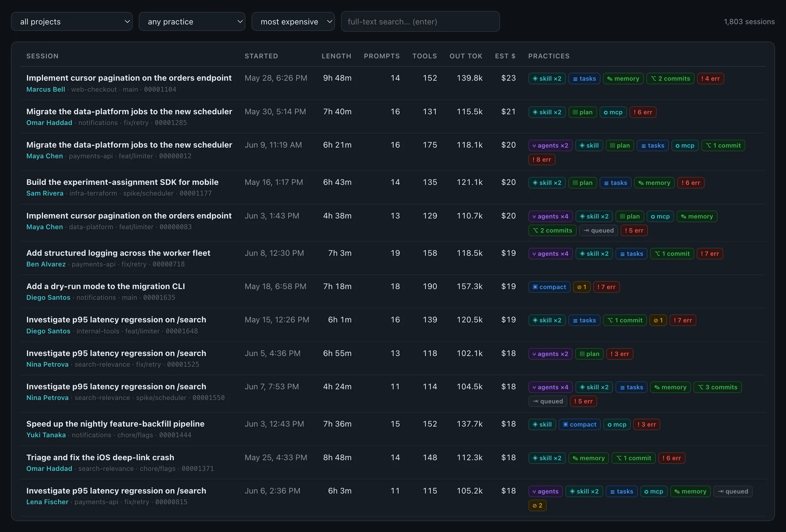Screen dimensions: 786x532
Task: Click compact badge in dry-run mode row
Action: pyautogui.click(x=549, y=287)
